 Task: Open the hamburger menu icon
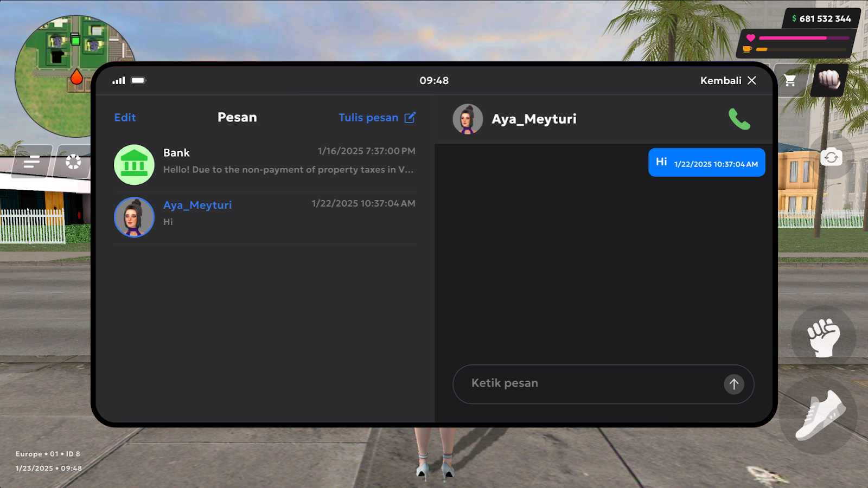[32, 162]
